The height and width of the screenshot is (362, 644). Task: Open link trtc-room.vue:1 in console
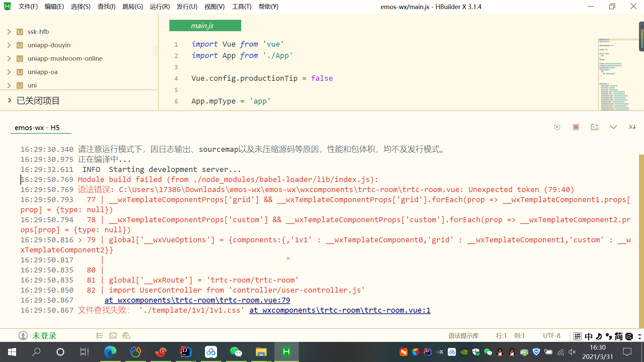pyautogui.click(x=340, y=310)
